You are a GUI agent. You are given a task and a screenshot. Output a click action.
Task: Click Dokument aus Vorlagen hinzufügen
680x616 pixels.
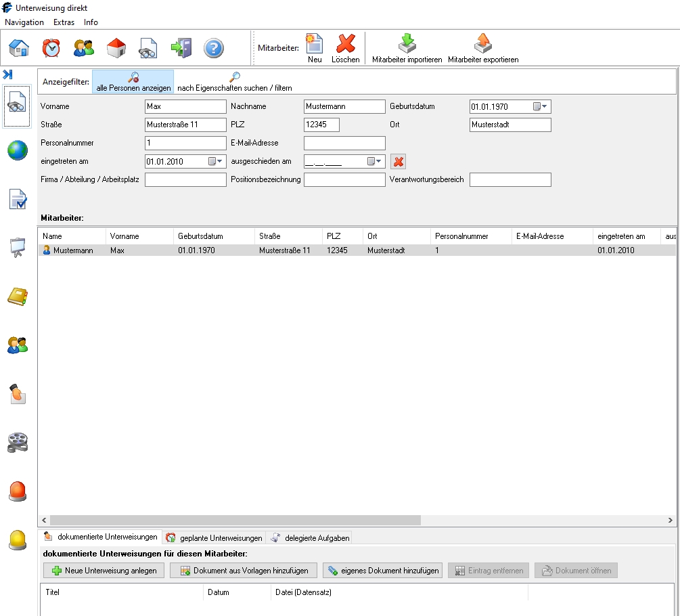[244, 571]
